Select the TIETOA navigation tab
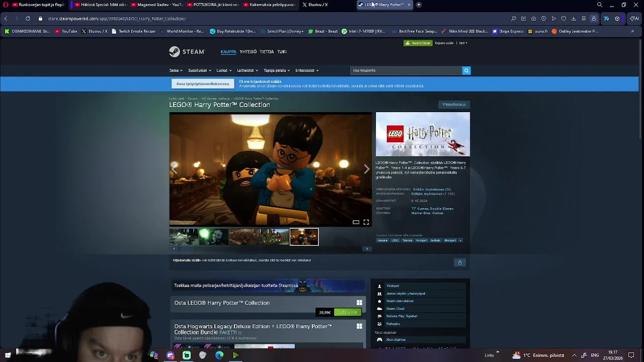 267,52
